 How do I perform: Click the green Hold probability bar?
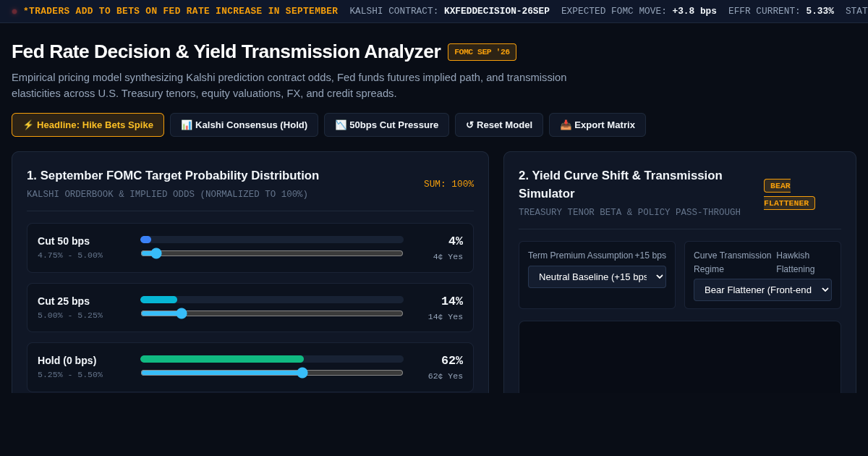click(222, 359)
